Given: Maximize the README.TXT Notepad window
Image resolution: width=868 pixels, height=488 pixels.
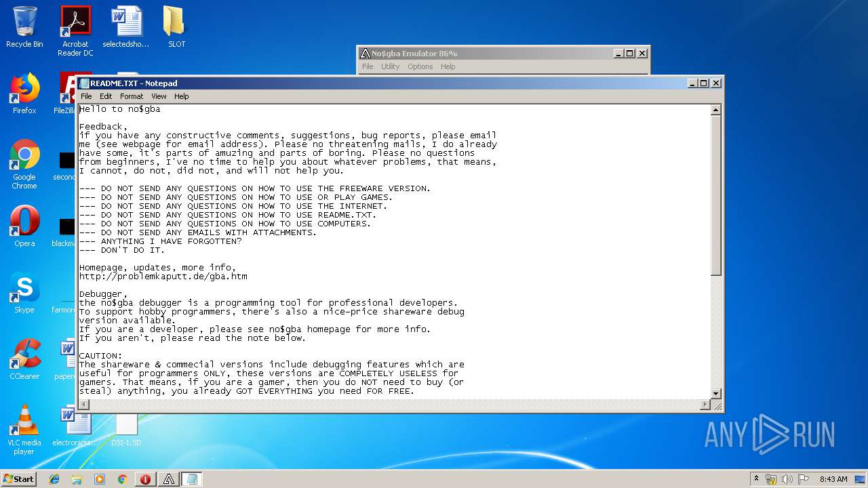Looking at the screenshot, I should tap(704, 83).
